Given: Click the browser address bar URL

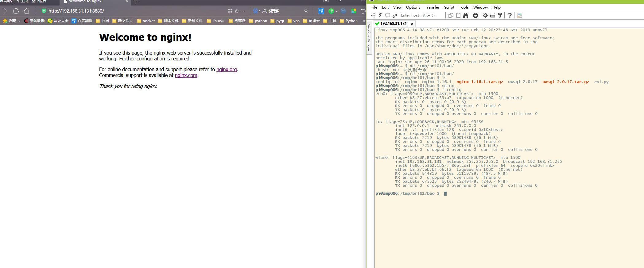Looking at the screenshot, I should [x=76, y=11].
